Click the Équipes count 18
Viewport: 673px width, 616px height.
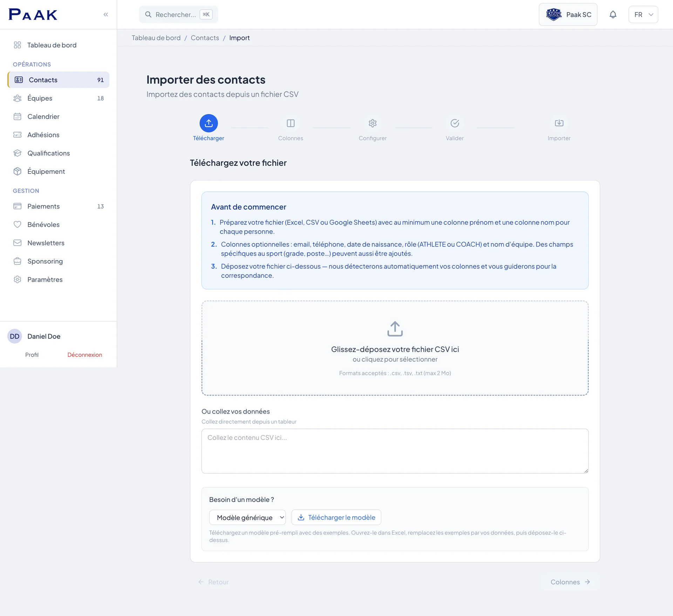pyautogui.click(x=101, y=98)
